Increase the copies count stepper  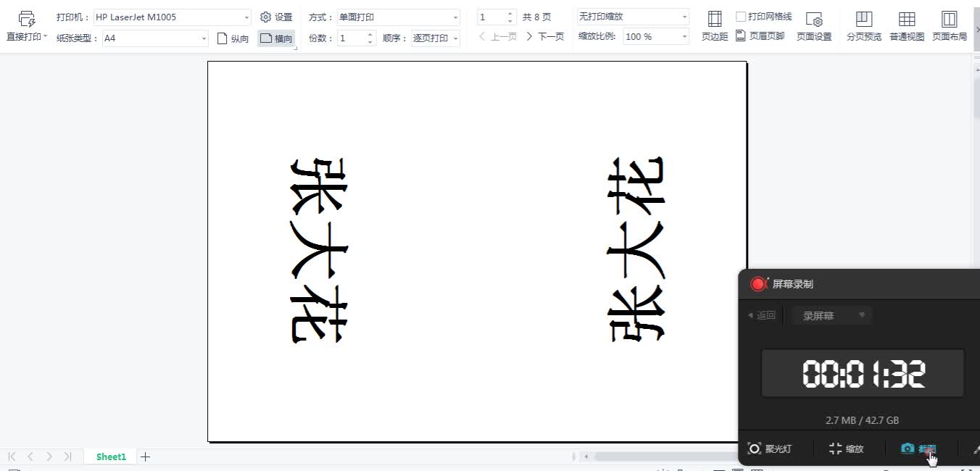click(x=370, y=34)
